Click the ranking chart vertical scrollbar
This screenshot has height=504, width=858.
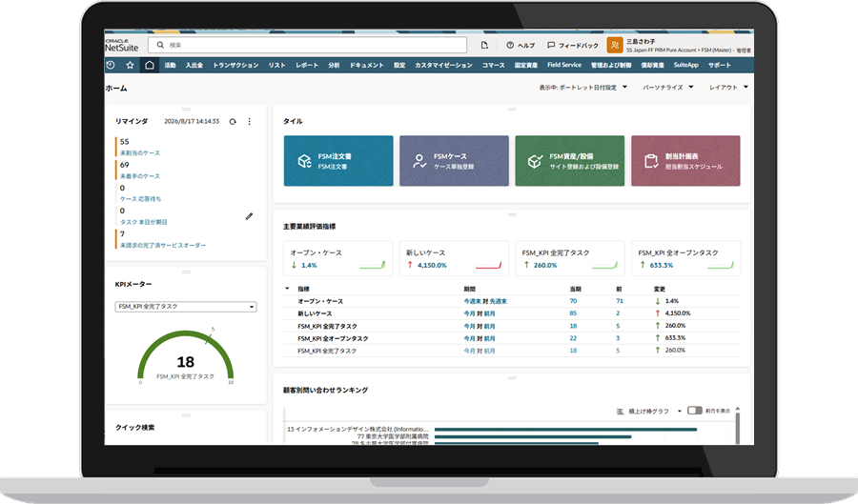(738, 429)
